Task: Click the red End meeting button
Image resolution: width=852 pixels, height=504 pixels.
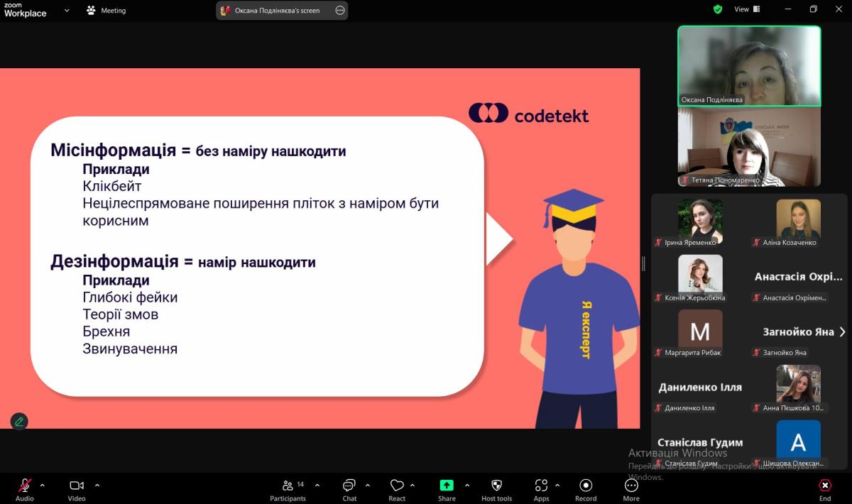Action: 825,486
